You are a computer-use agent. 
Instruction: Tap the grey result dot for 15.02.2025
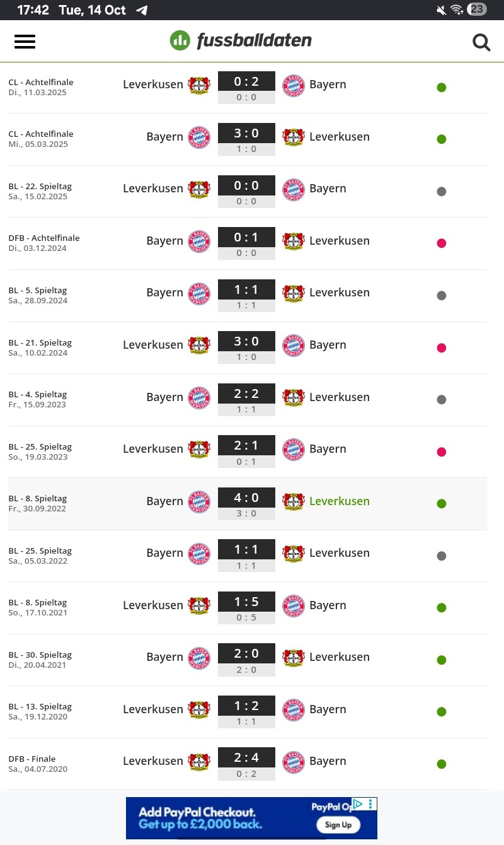click(442, 192)
